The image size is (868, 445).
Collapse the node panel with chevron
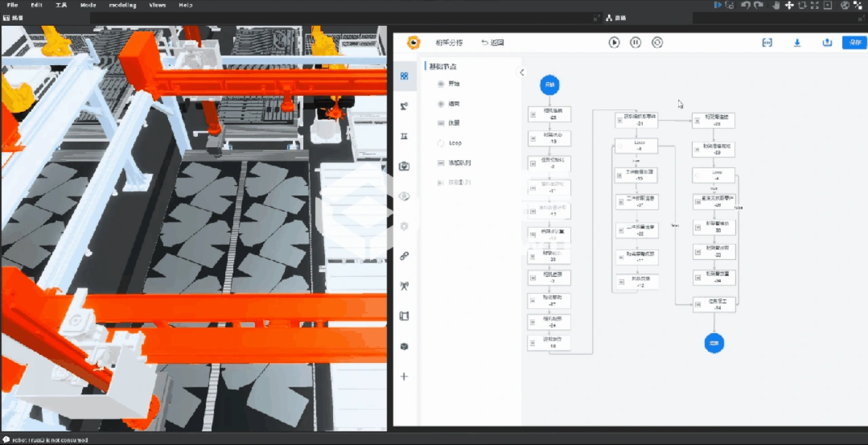[x=521, y=72]
